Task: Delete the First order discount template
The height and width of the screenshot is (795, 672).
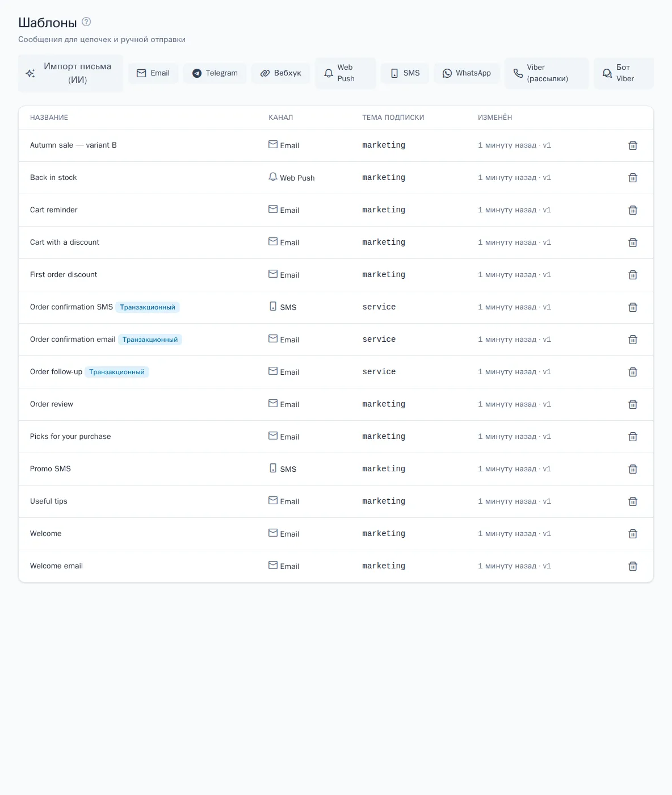Action: [x=633, y=275]
